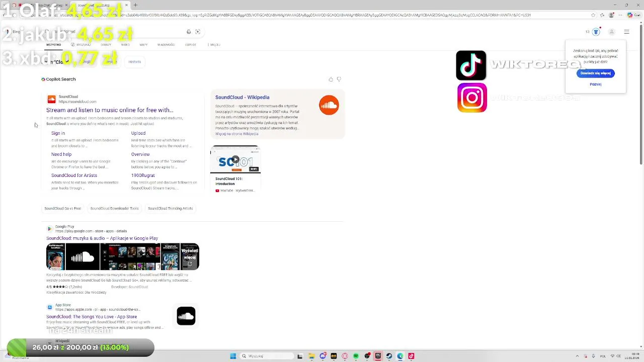The height and width of the screenshot is (362, 644).
Task: Click the white SoundCloud logo screenshot thumbnail
Action: click(83, 257)
